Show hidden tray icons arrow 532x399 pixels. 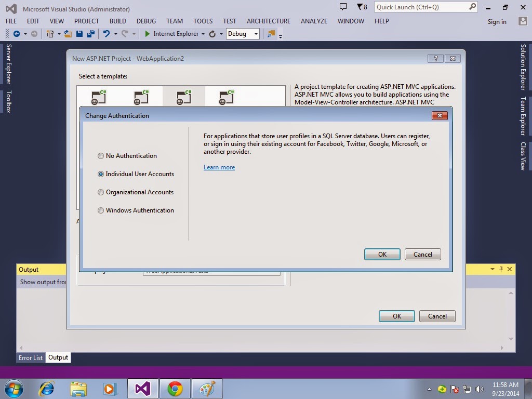(x=430, y=390)
